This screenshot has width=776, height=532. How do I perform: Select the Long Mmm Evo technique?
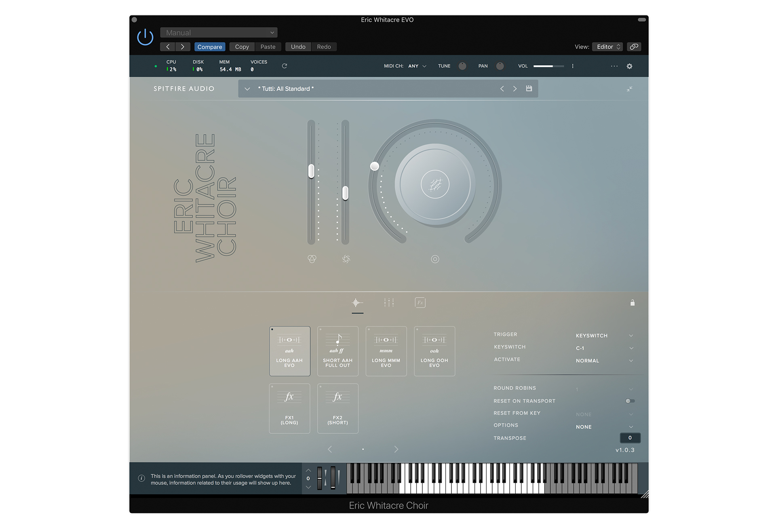point(386,351)
